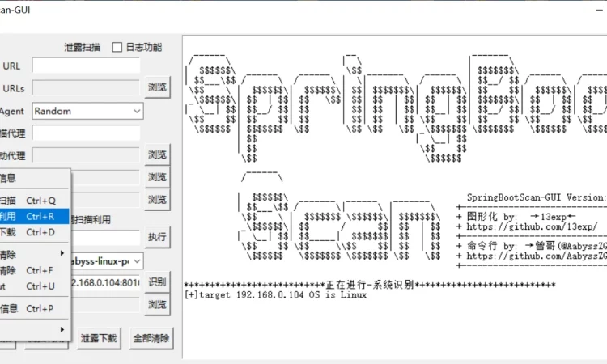Enable the 日志功能 checkbox
Screen dimensions: 607x364
click(117, 47)
